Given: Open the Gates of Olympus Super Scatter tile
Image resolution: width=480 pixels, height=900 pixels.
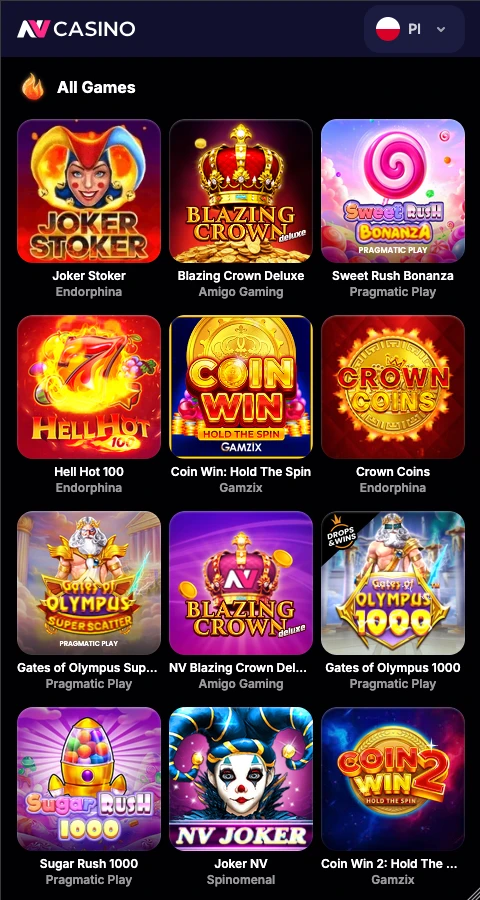Looking at the screenshot, I should 89,583.
